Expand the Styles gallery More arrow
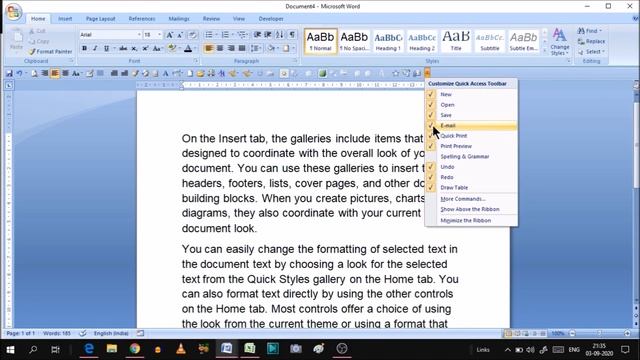This screenshot has width=640, height=360. pos(544,51)
